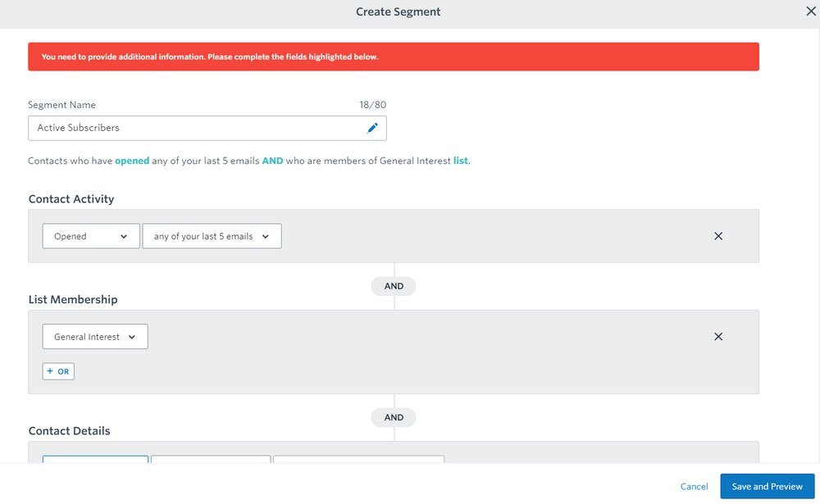This screenshot has height=504, width=820.
Task: Click the highlighted opened word in summary
Action: point(132,161)
